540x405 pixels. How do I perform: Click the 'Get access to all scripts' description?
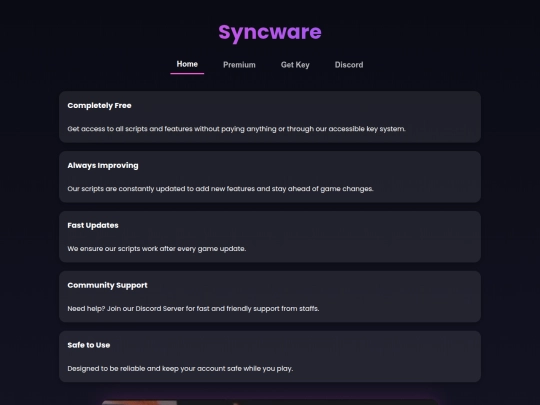pyautogui.click(x=237, y=129)
